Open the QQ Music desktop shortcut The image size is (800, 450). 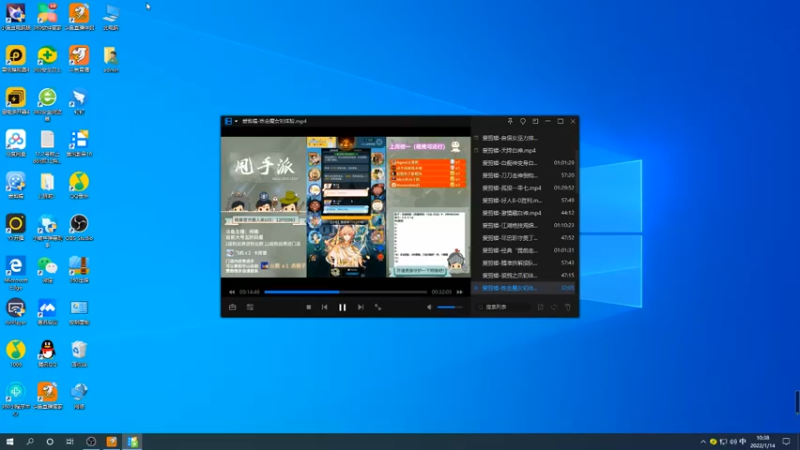[79, 185]
